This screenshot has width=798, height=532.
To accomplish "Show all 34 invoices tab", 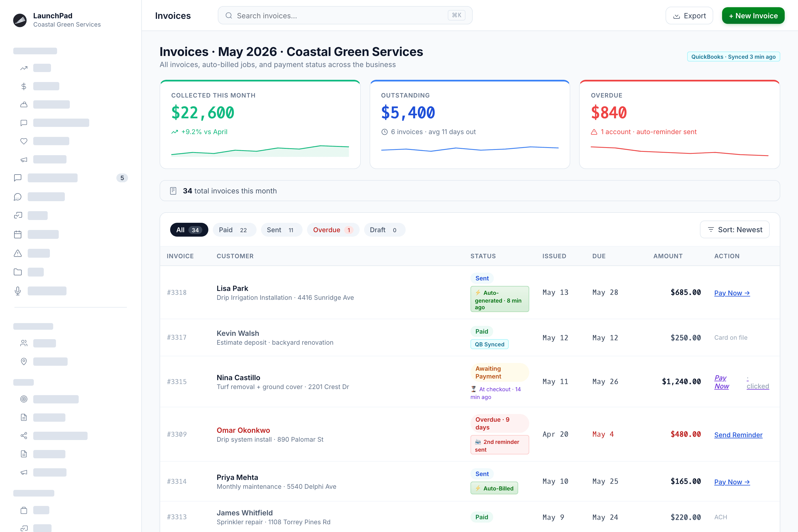I will tap(189, 230).
